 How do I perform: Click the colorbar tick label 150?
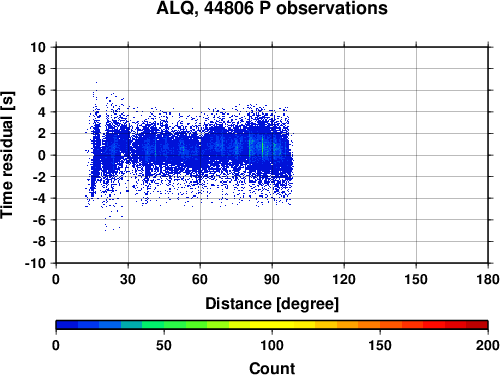pos(380,345)
